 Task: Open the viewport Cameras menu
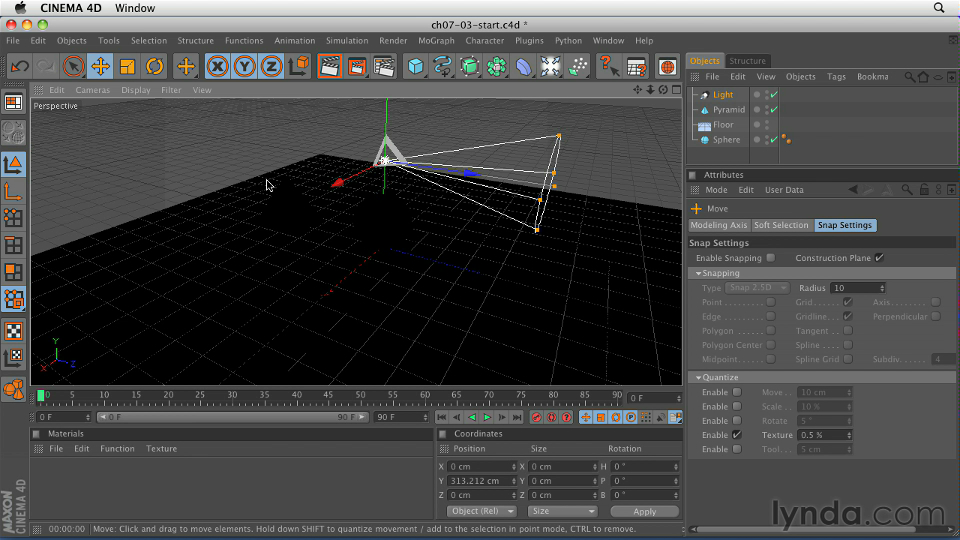[92, 90]
